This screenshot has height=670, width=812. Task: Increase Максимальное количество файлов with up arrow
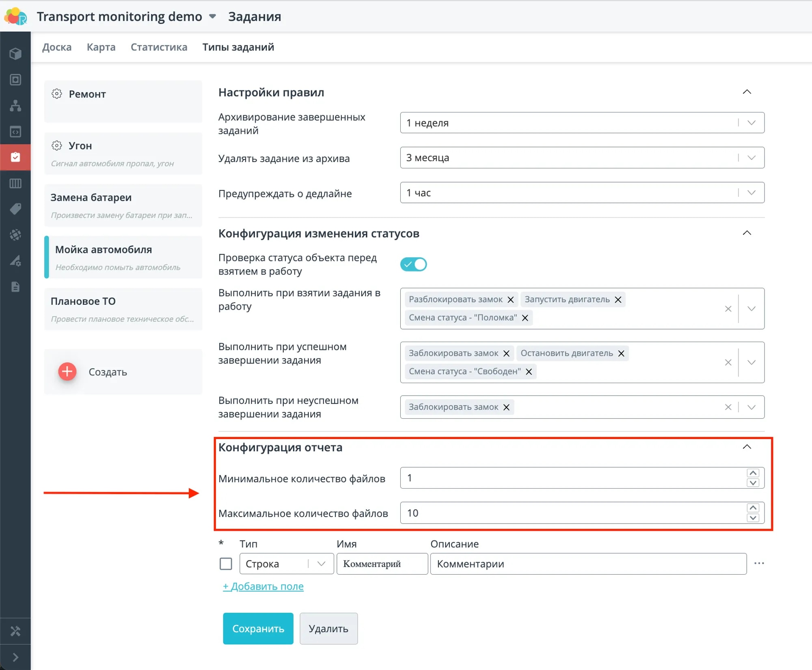(x=753, y=508)
